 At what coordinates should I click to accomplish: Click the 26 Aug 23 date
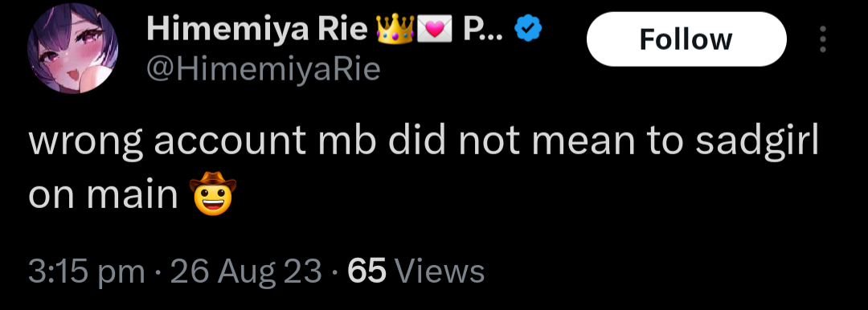coord(246,271)
